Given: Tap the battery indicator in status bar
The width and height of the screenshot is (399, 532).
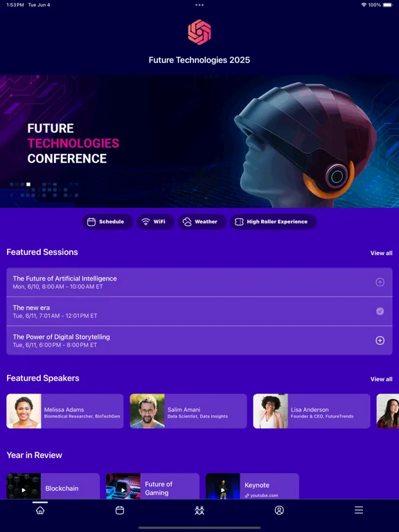Looking at the screenshot, I should [388, 5].
